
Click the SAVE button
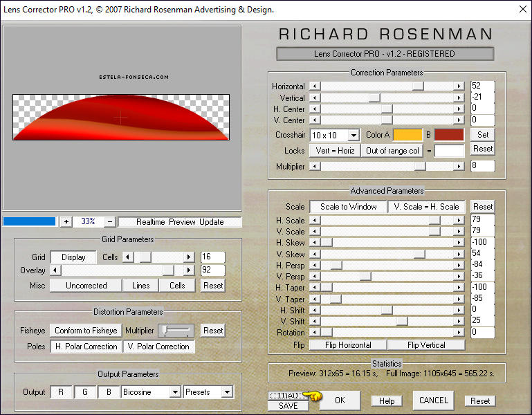288,405
